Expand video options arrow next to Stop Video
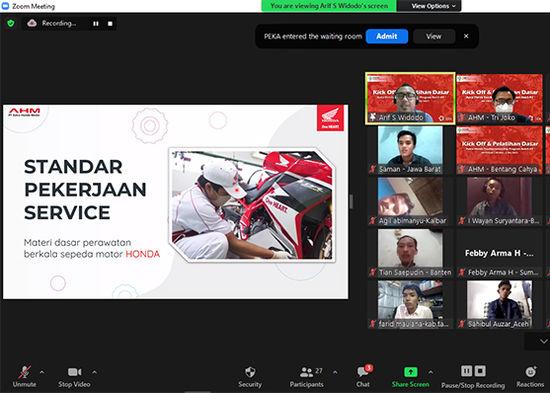Image resolution: width=550 pixels, height=393 pixels. (94, 372)
